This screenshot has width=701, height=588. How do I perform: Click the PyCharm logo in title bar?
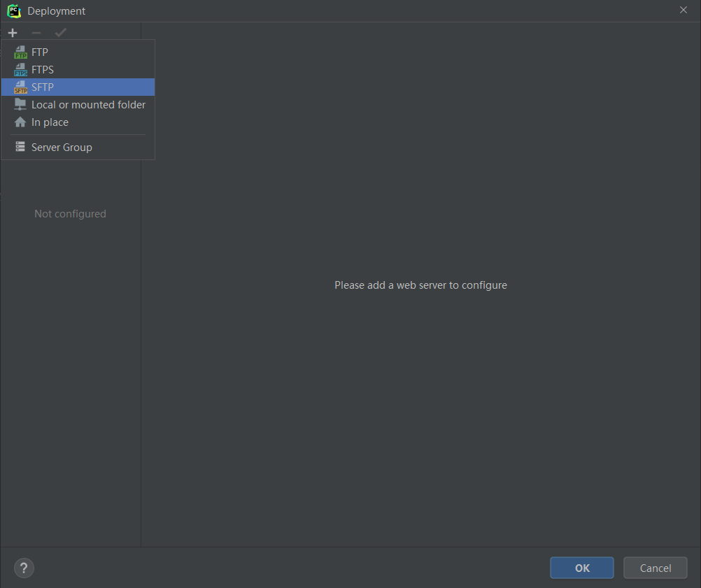[14, 10]
